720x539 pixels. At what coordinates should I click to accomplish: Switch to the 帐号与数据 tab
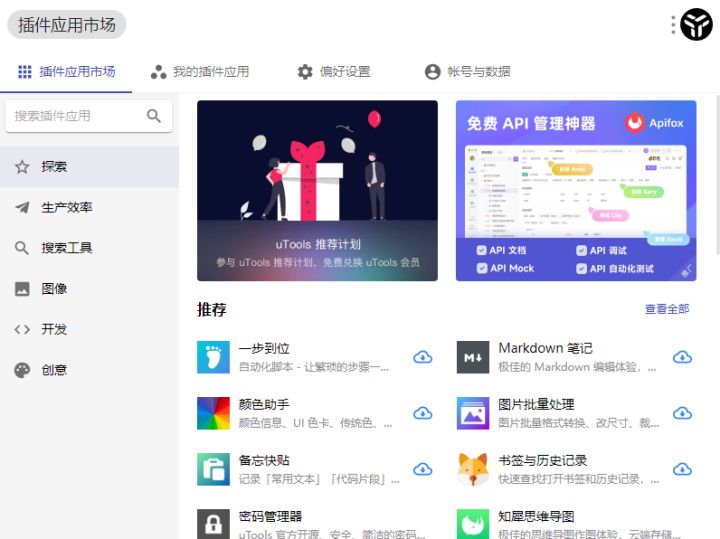tap(467, 72)
